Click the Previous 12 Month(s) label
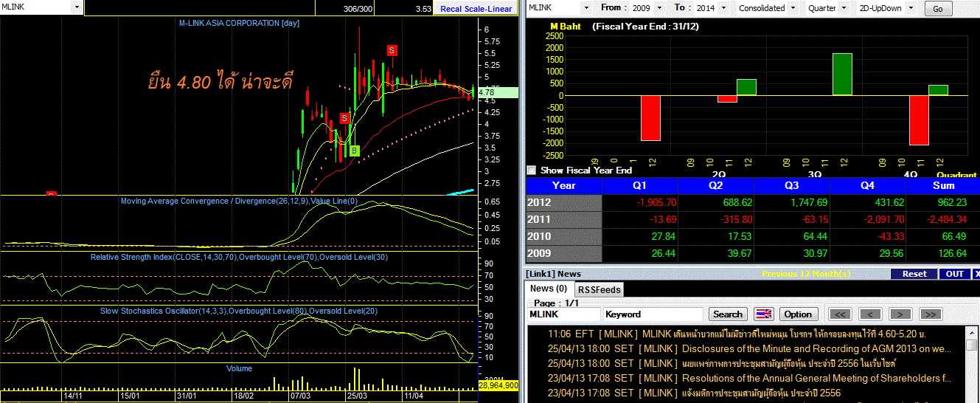 tap(806, 274)
